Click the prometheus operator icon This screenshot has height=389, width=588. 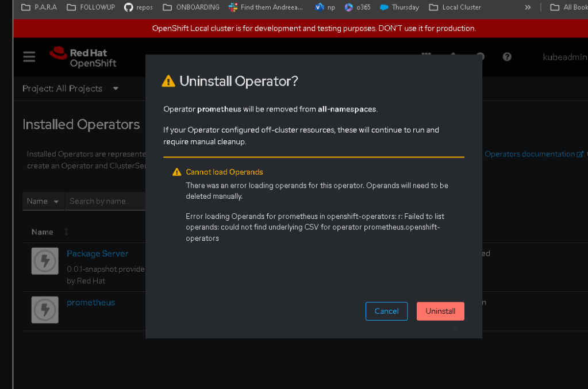pyautogui.click(x=45, y=310)
